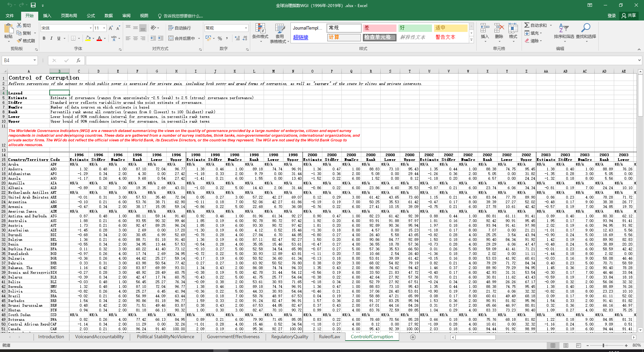Switch to Page Layout view in status bar

pyautogui.click(x=566, y=345)
